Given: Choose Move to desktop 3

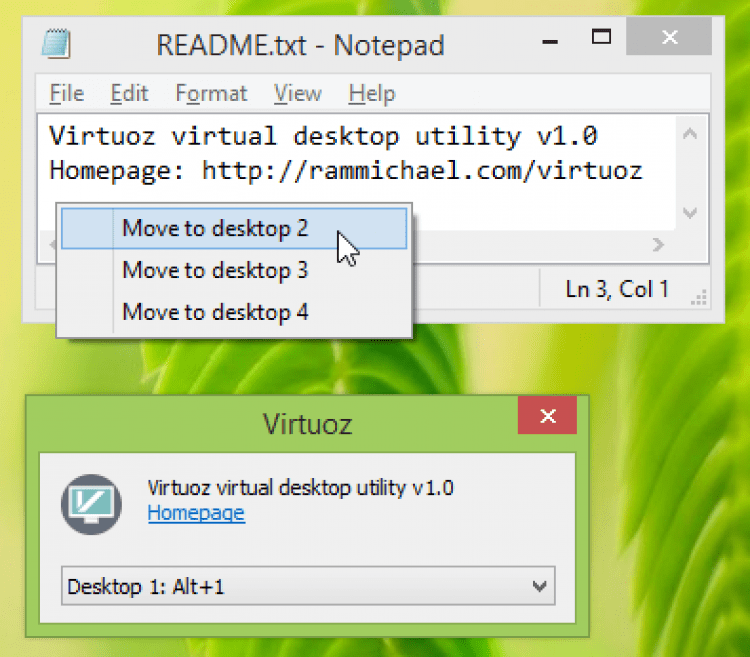Looking at the screenshot, I should [x=215, y=271].
